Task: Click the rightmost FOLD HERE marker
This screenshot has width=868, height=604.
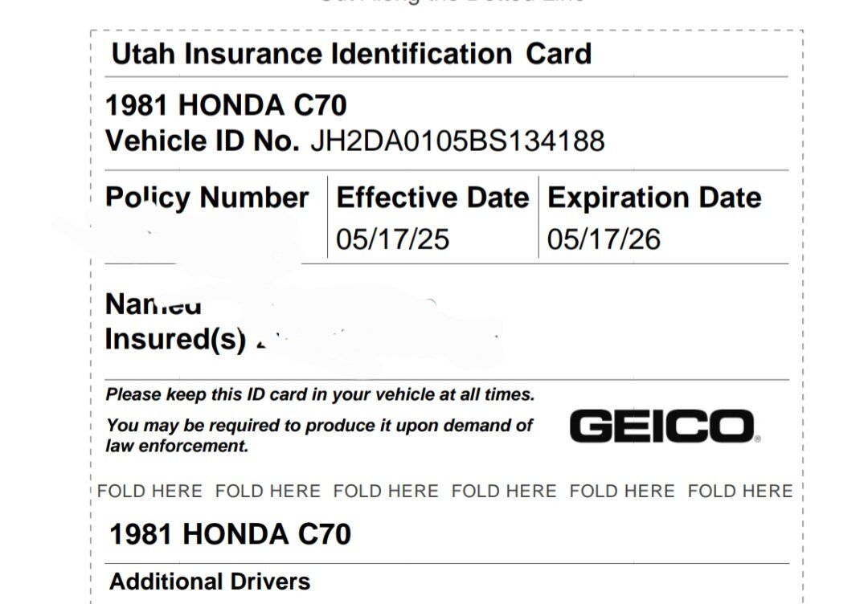Action: tap(740, 491)
